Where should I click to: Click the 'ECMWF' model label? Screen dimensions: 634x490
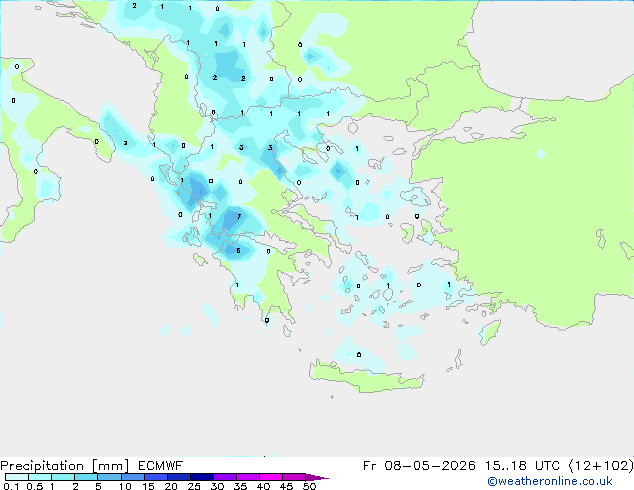click(161, 466)
